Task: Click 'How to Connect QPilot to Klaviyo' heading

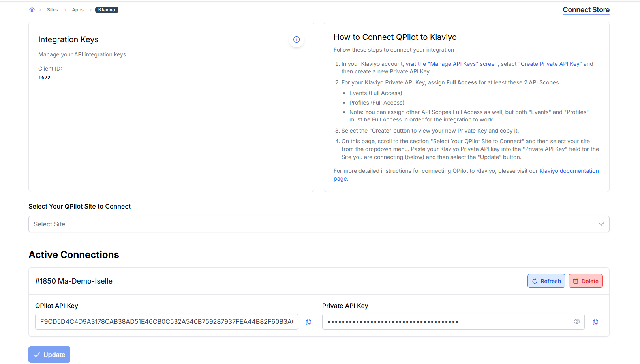Action: click(395, 37)
